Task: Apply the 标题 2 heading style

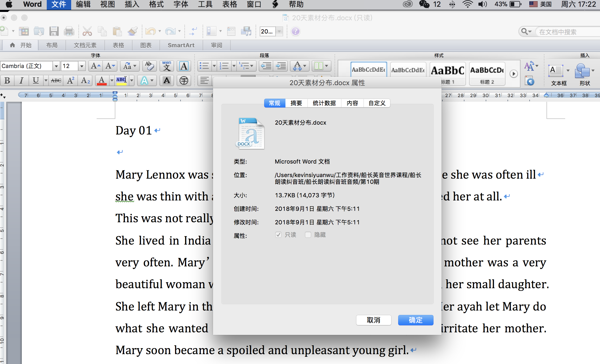Action: pyautogui.click(x=487, y=74)
